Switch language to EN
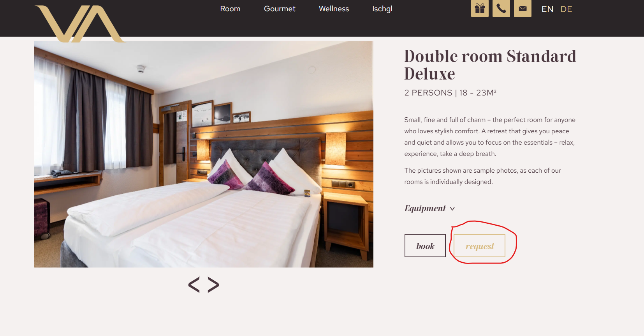 547,9
